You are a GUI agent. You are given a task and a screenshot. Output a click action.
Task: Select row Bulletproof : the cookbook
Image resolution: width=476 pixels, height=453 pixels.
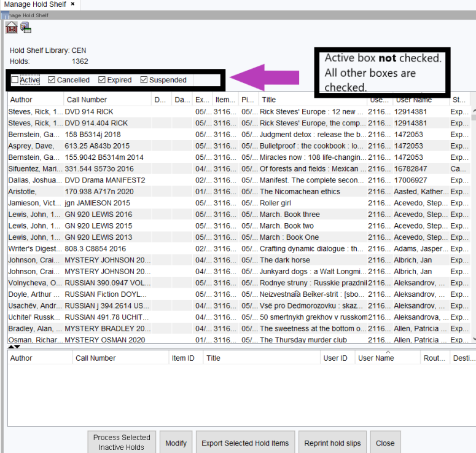coord(239,146)
